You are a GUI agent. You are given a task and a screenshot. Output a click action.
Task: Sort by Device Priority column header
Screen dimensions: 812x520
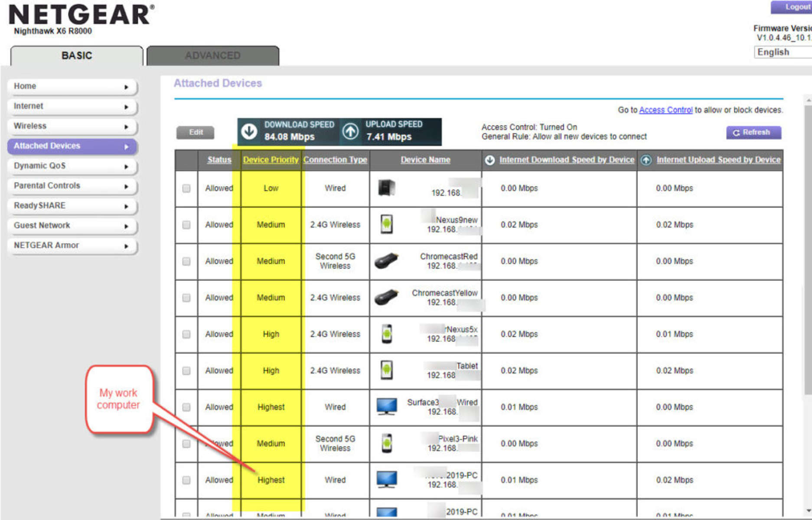pyautogui.click(x=271, y=160)
